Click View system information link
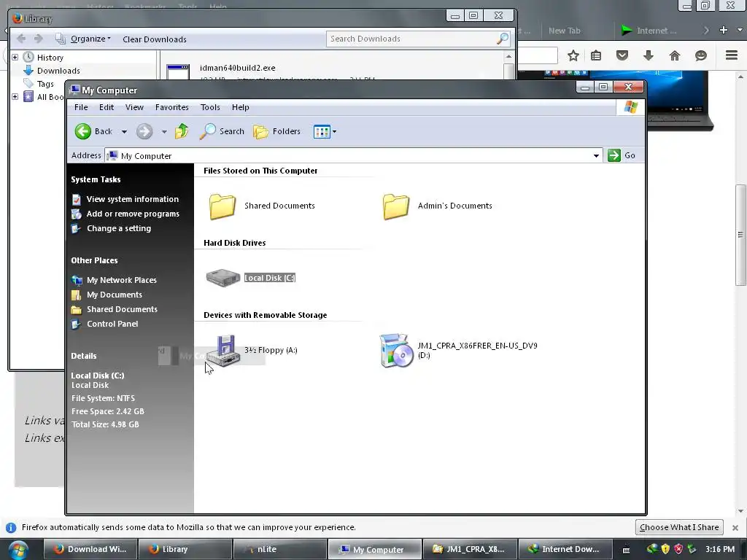This screenshot has width=747, height=560. click(133, 199)
